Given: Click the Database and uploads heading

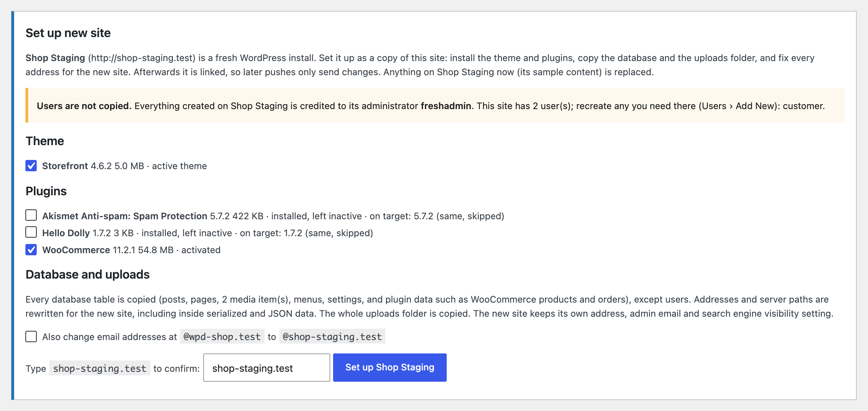Looking at the screenshot, I should click(x=88, y=274).
